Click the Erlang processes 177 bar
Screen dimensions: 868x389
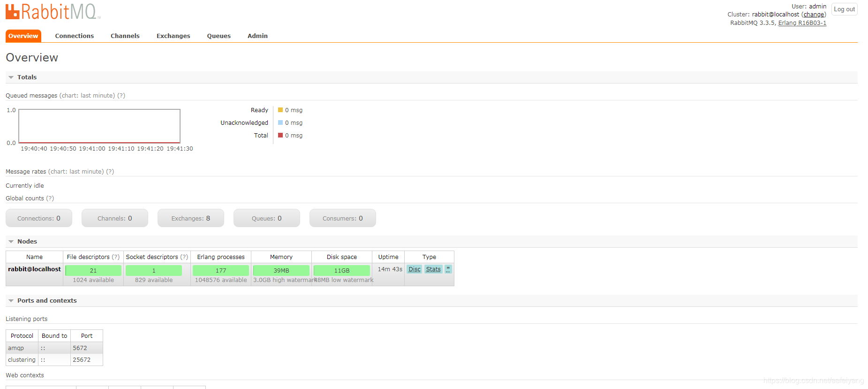tap(221, 271)
